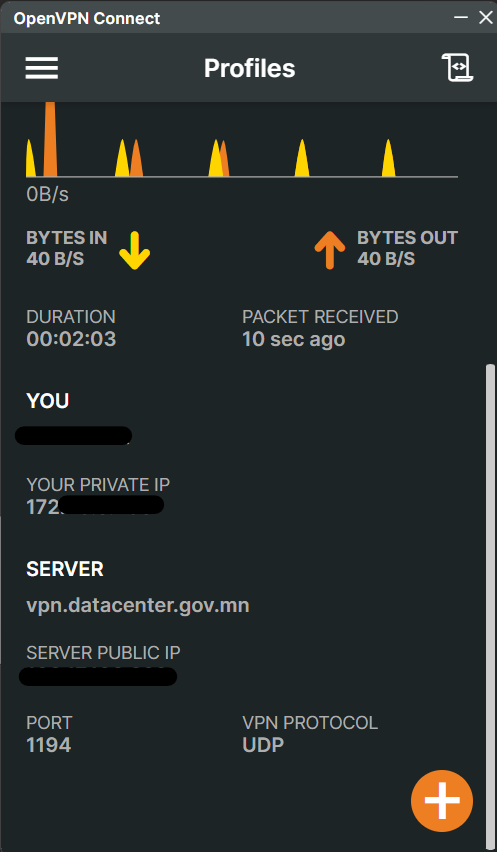
Task: Click the orange Bytes Out up arrow
Action: click(x=330, y=250)
